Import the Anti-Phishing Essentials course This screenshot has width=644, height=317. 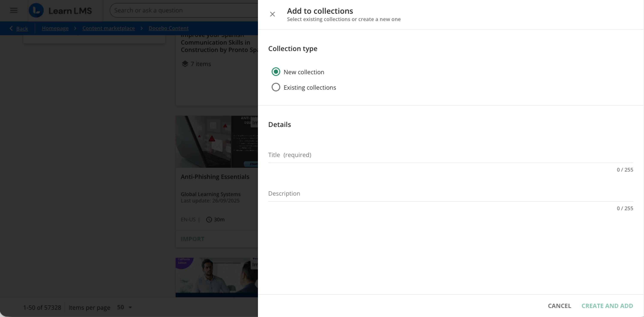(x=193, y=239)
